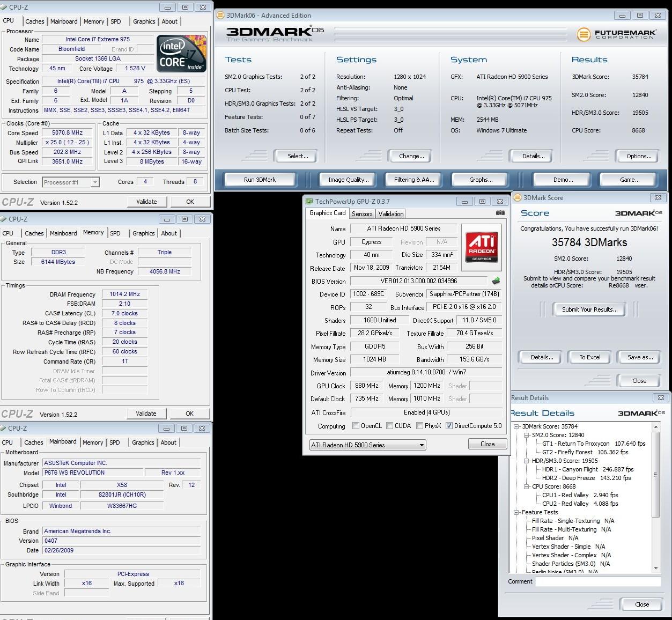Click the GPU-Z BIOS Version field
The width and height of the screenshot is (672, 620).
coord(419,281)
